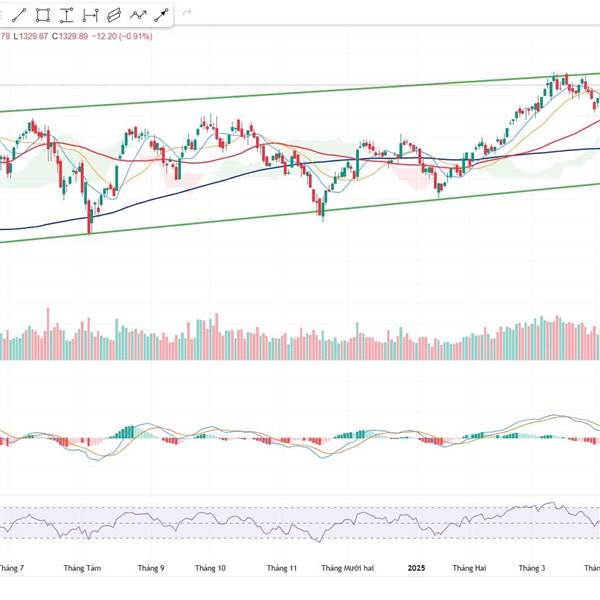
Task: Click the 2025 label on time axis
Action: [x=416, y=568]
